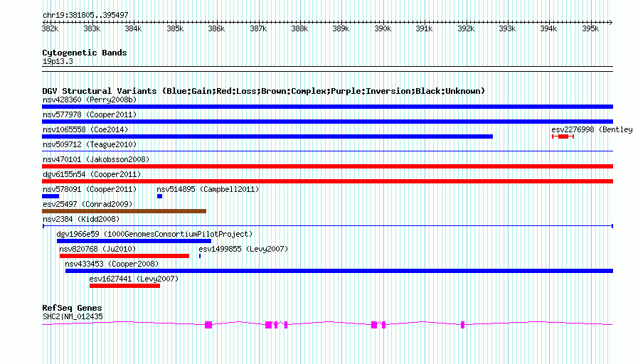This screenshot has height=364, width=633.
Task: Open the SHC2|NM_012435 gene label
Action: point(73,317)
